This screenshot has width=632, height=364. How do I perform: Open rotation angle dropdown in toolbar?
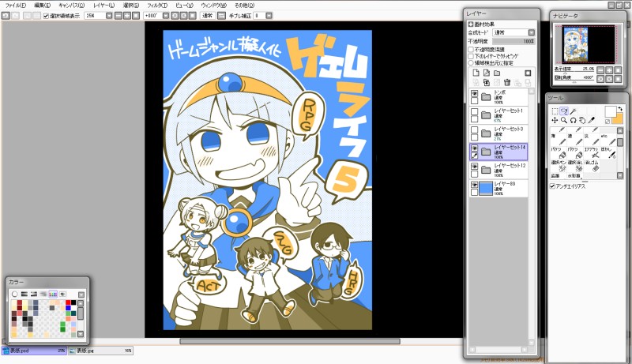coord(166,16)
